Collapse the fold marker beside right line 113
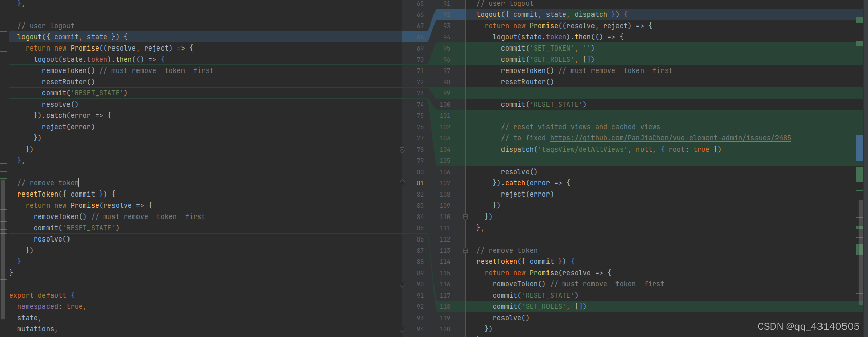 pos(465,250)
